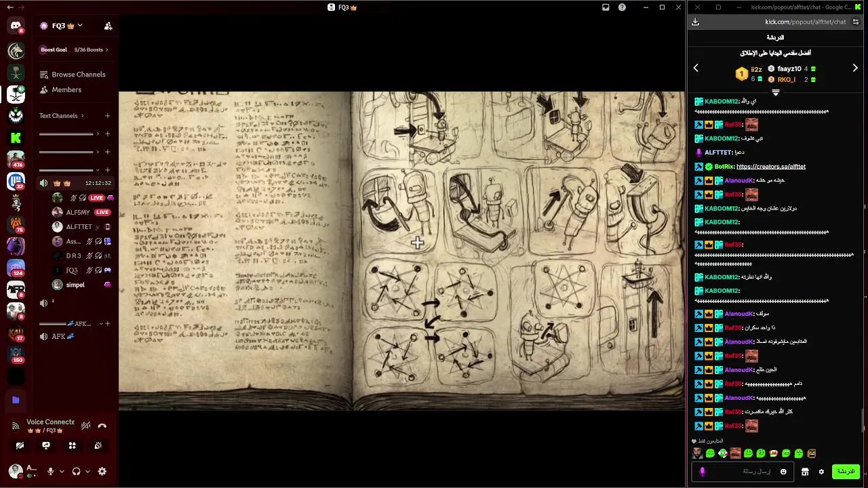The width and height of the screenshot is (868, 488).
Task: Click the Kick chat scrollbar
Action: coord(863,420)
